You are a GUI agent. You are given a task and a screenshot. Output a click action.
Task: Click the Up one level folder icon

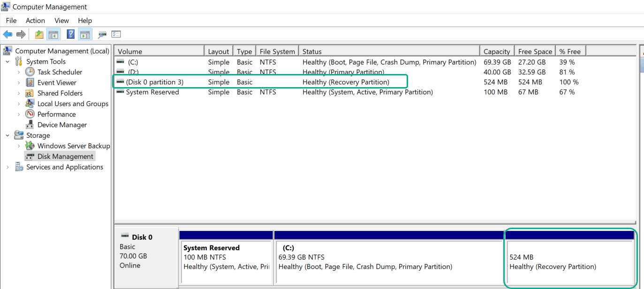point(39,34)
